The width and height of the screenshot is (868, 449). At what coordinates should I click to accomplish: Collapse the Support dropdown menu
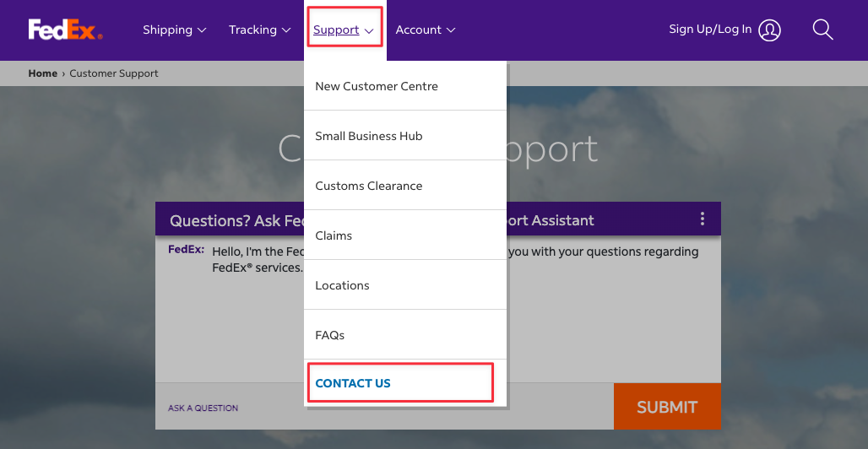(x=344, y=30)
